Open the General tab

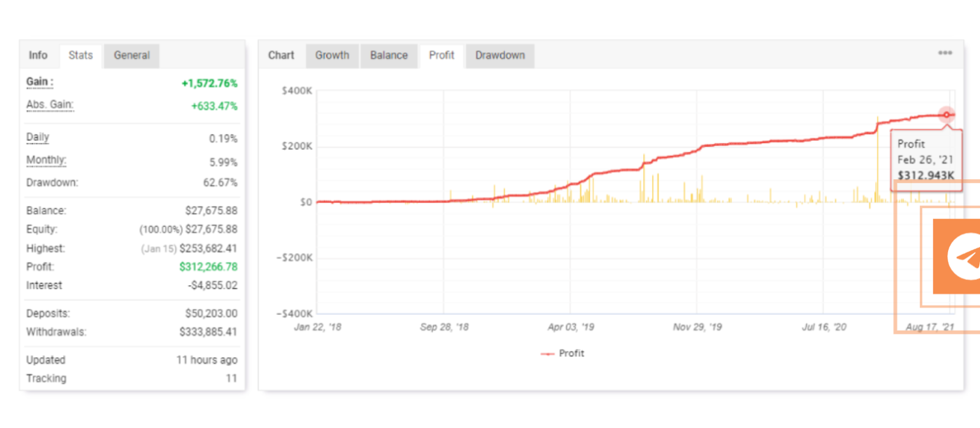[131, 55]
